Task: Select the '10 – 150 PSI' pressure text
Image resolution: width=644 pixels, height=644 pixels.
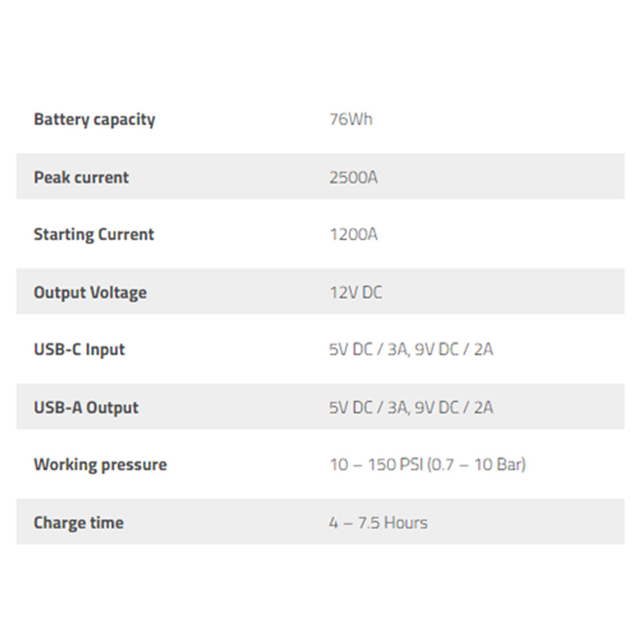Action: point(375,465)
